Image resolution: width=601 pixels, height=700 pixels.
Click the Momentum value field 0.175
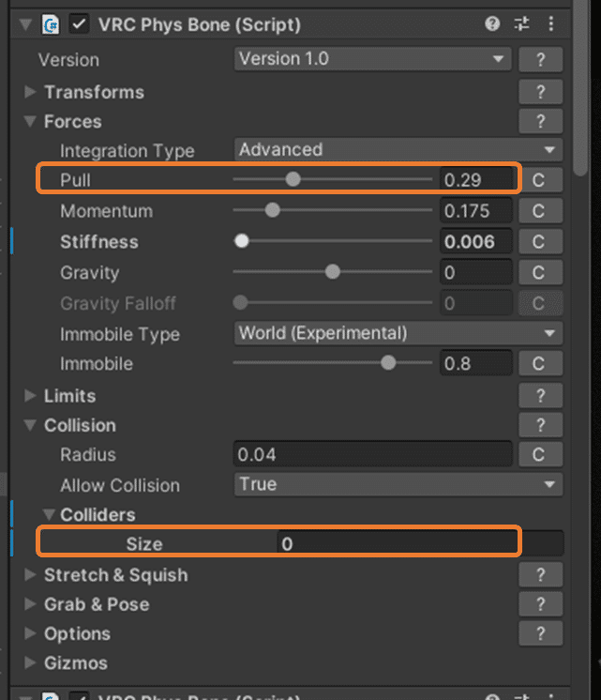click(x=475, y=211)
